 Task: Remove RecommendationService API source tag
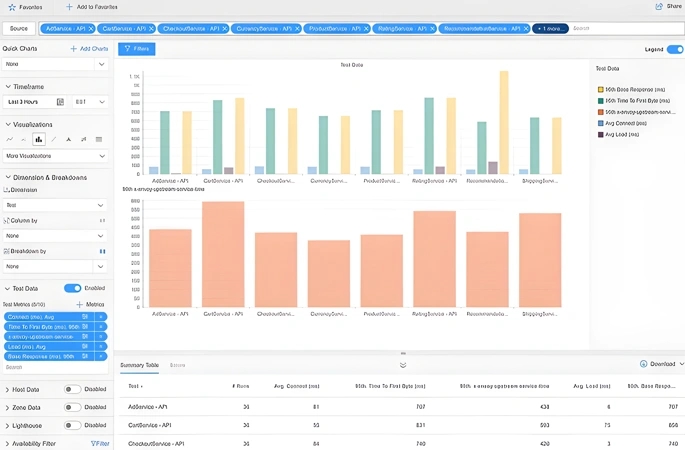click(526, 28)
